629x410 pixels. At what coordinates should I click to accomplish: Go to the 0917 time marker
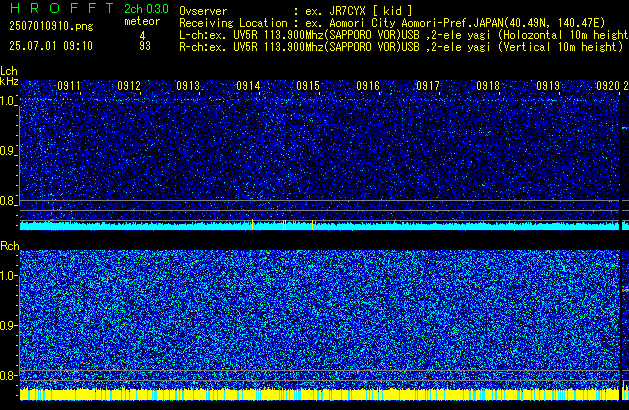pos(428,86)
